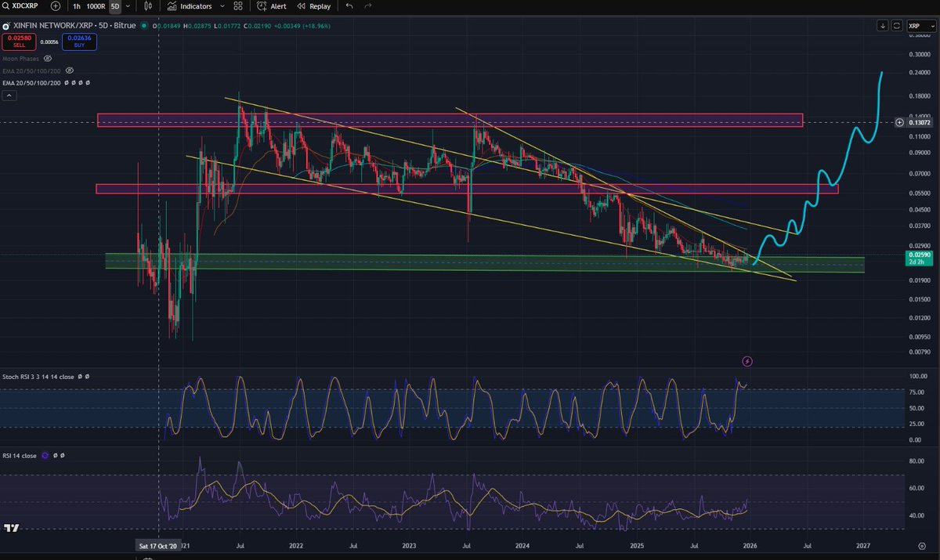Click the multi-chart layout grid icon
This screenshot has width=940, height=560.
237,5
